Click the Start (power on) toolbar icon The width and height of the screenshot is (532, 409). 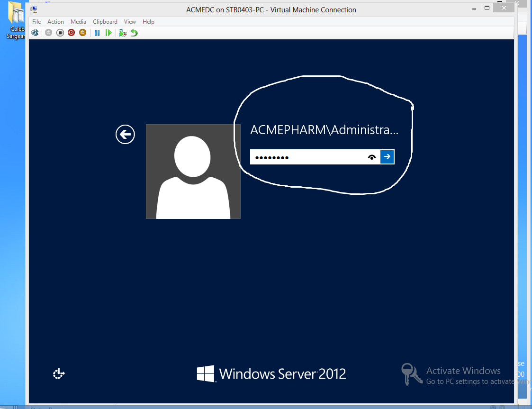[x=48, y=33]
